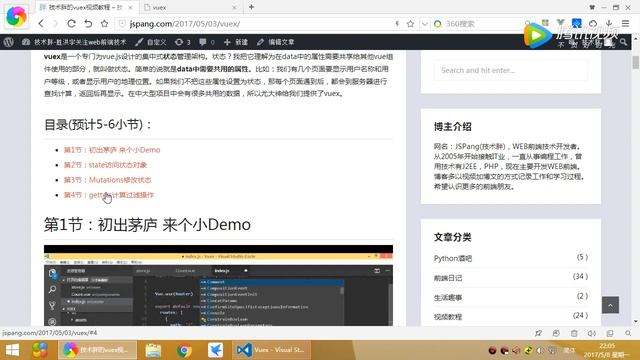The height and width of the screenshot is (360, 640).
Task: Click the Search and hit enter field
Action: click(511, 70)
